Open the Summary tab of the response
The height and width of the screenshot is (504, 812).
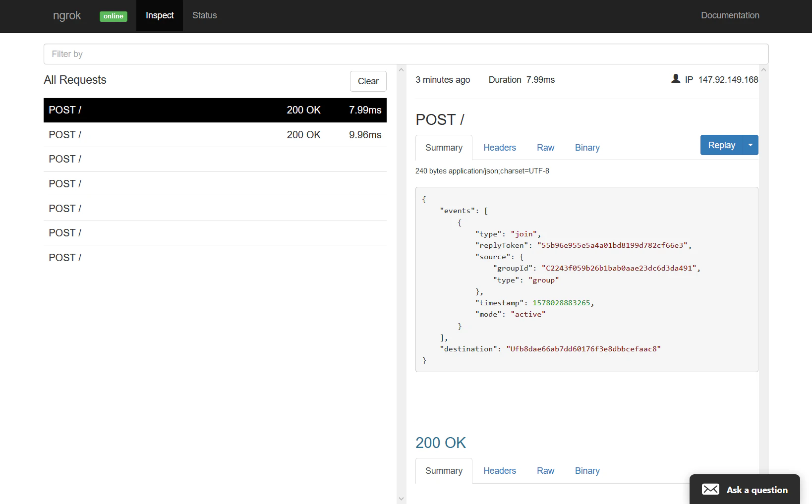(444, 471)
